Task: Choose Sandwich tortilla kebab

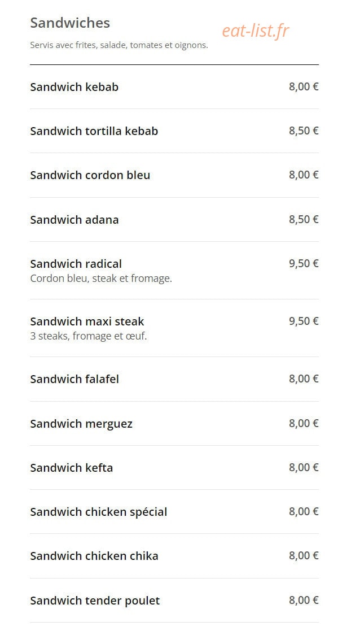Action: coord(94,131)
